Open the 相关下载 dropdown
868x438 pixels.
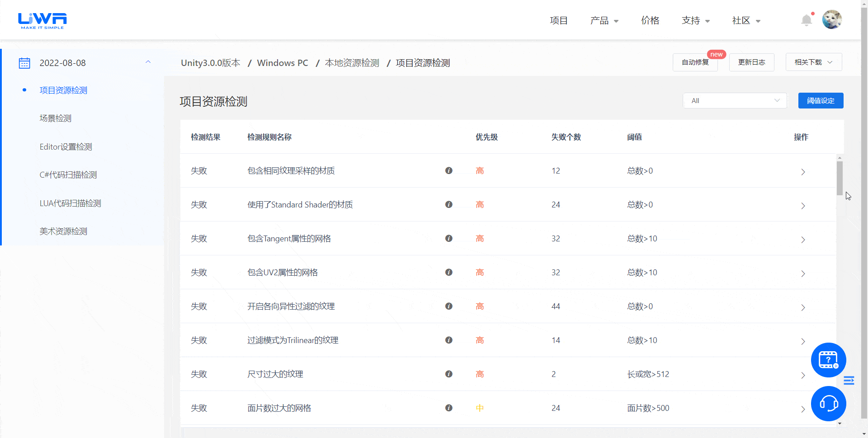pyautogui.click(x=814, y=62)
